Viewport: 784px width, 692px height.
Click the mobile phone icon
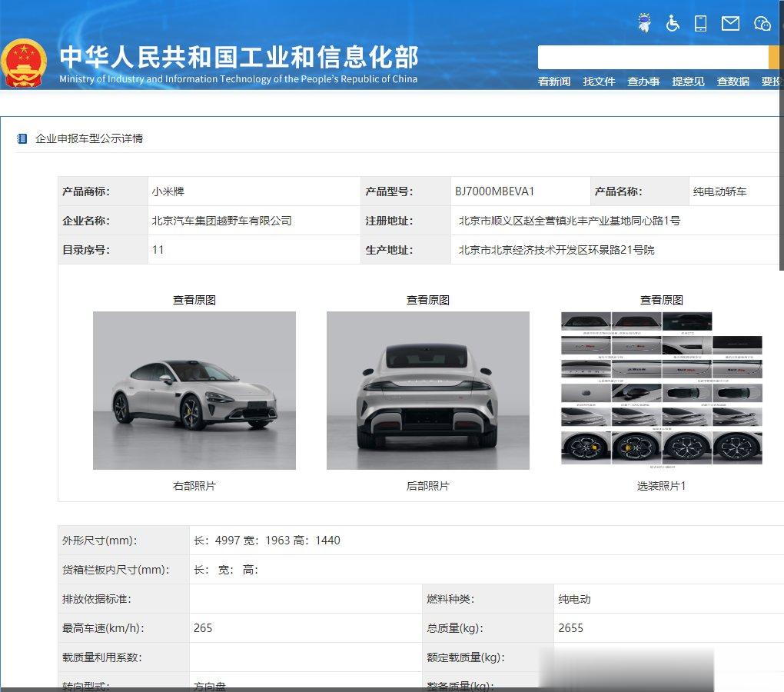[700, 24]
